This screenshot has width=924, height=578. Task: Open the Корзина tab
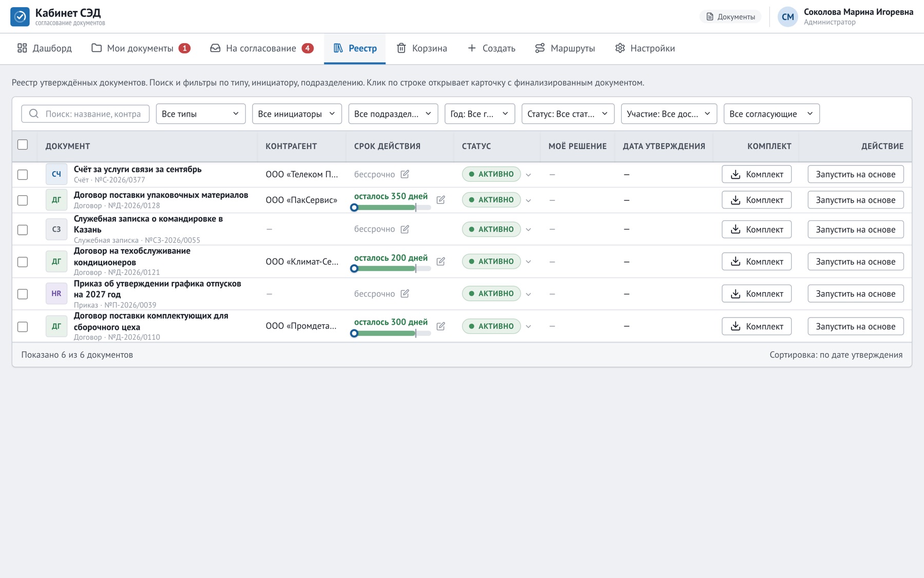[422, 48]
